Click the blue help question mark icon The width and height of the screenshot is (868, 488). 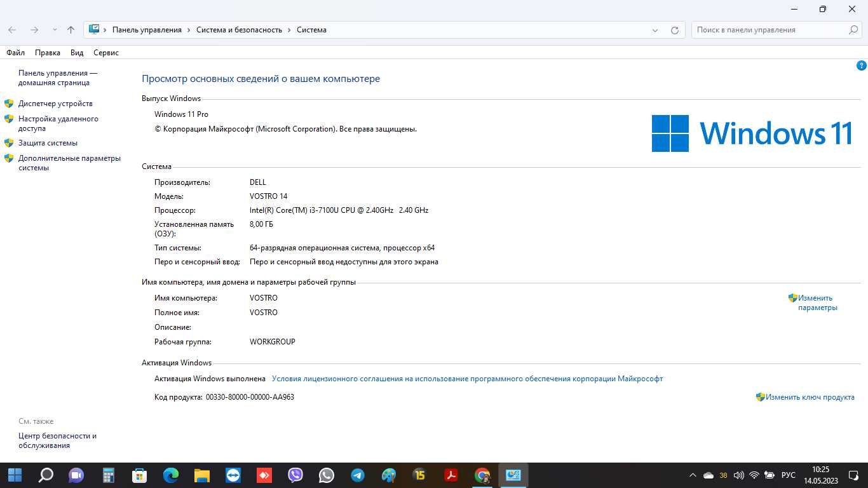click(862, 65)
